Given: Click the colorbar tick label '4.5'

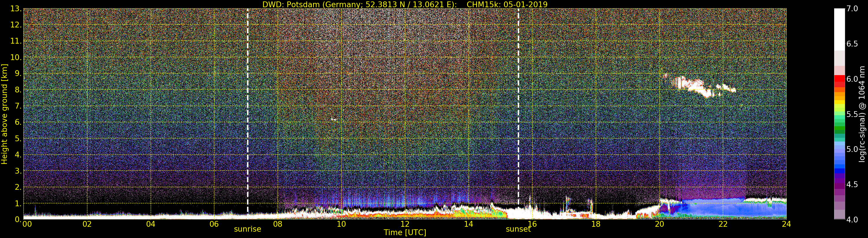Looking at the screenshot, I should [x=852, y=185].
